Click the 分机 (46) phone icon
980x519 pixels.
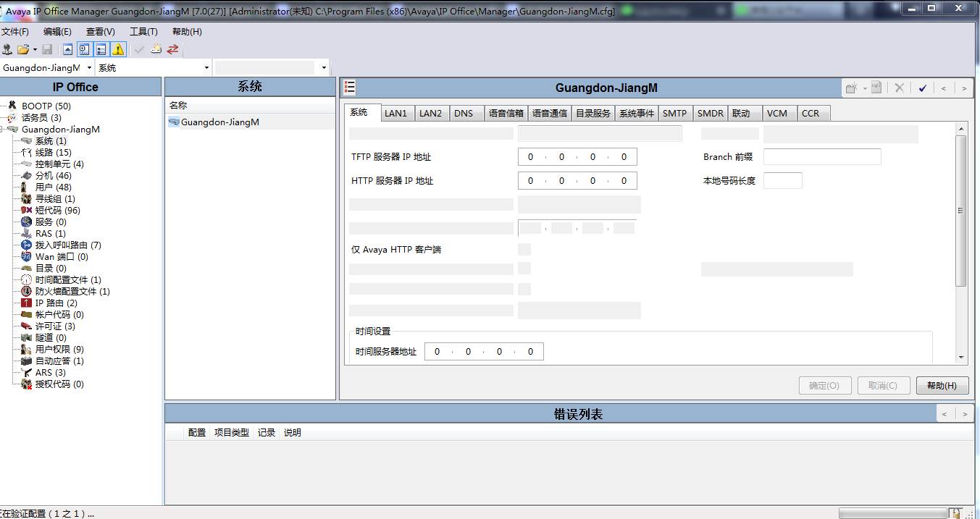click(x=27, y=176)
